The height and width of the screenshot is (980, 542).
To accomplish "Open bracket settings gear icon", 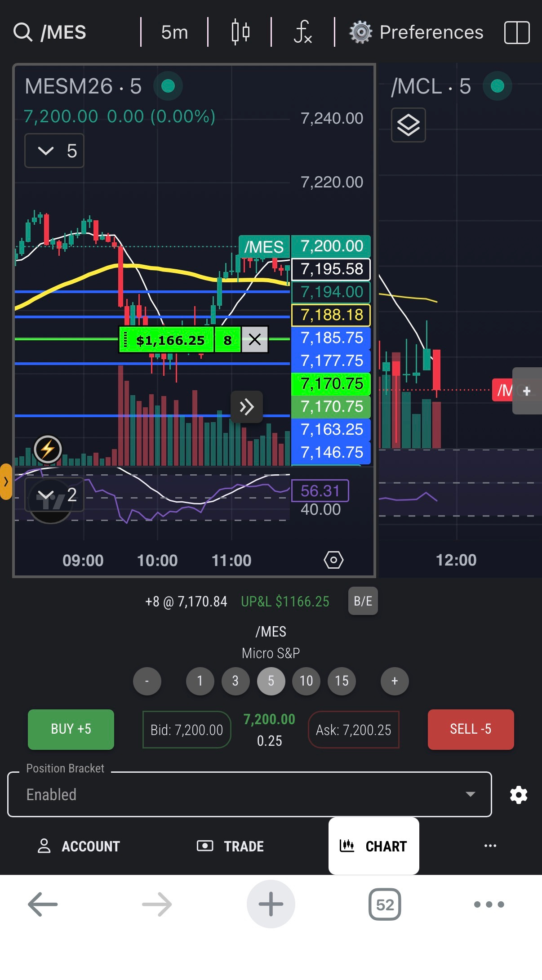I will point(519,795).
